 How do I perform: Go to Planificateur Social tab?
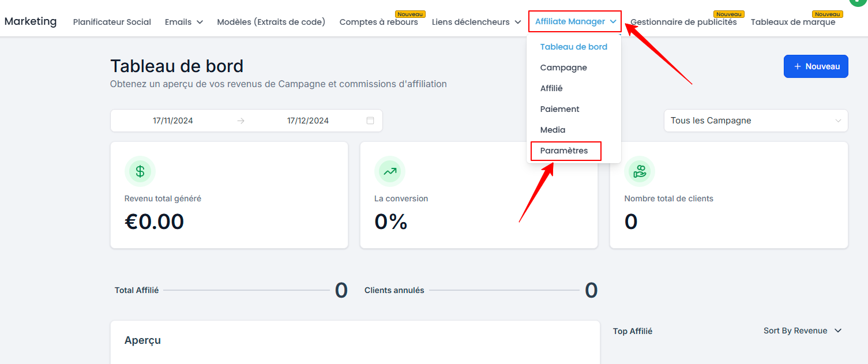[112, 22]
